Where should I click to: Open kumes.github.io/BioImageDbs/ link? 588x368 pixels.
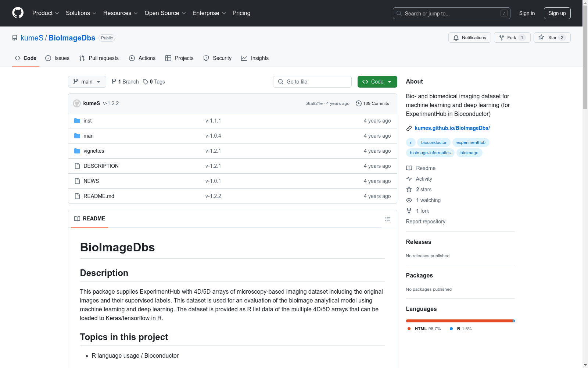pos(452,128)
